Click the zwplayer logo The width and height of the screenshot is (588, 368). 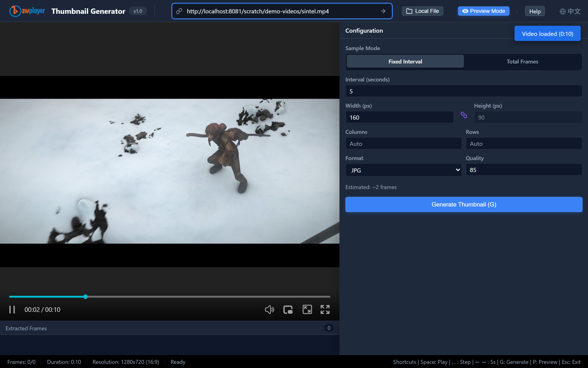coord(27,11)
